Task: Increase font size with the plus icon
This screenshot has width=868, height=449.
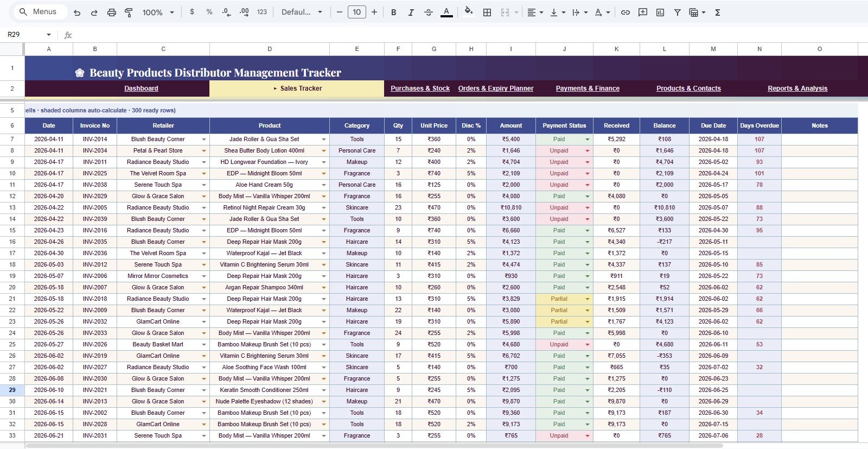Action: pyautogui.click(x=374, y=12)
